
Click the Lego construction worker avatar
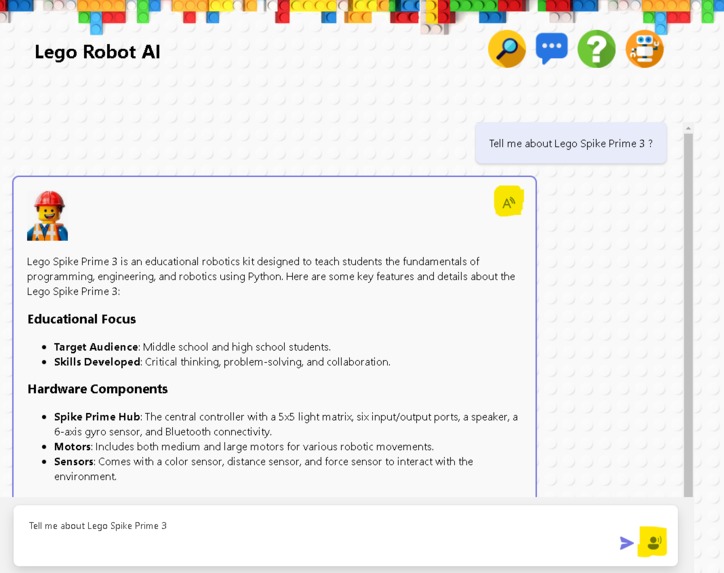click(48, 216)
